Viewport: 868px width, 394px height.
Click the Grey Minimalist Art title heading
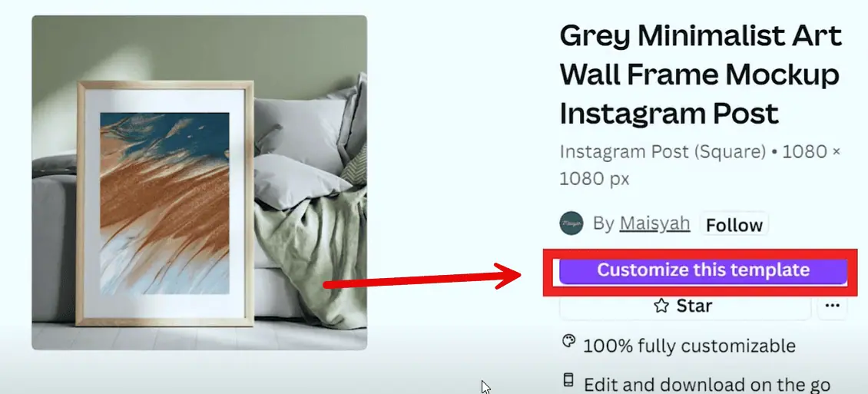pyautogui.click(x=701, y=74)
